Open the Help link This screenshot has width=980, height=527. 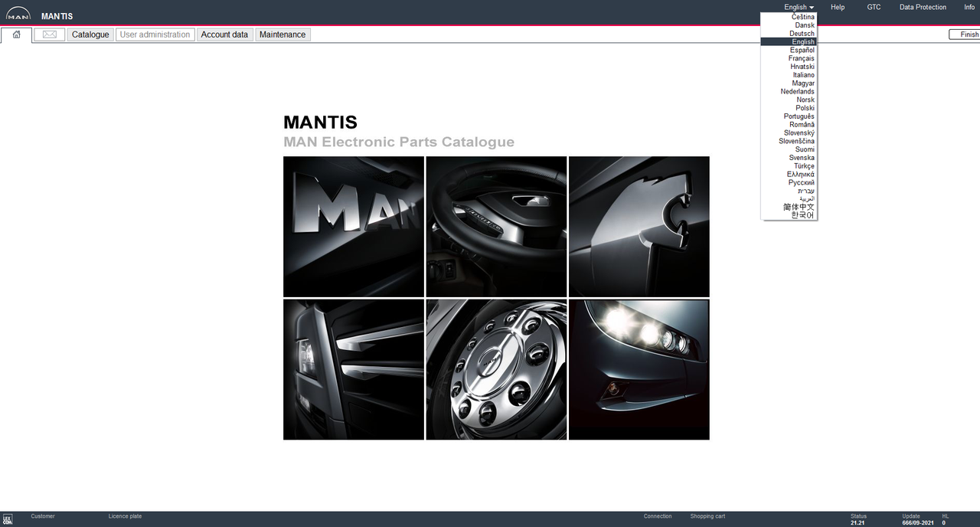click(x=838, y=7)
